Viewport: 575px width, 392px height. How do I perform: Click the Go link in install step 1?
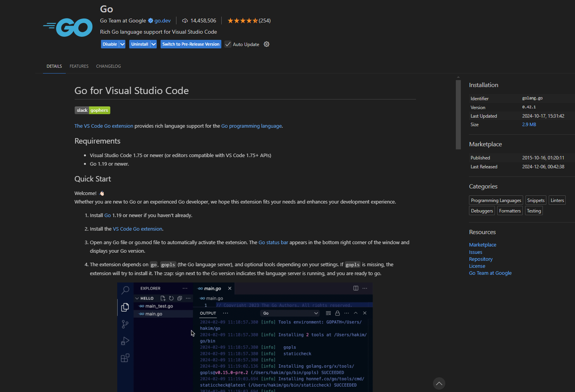point(108,215)
